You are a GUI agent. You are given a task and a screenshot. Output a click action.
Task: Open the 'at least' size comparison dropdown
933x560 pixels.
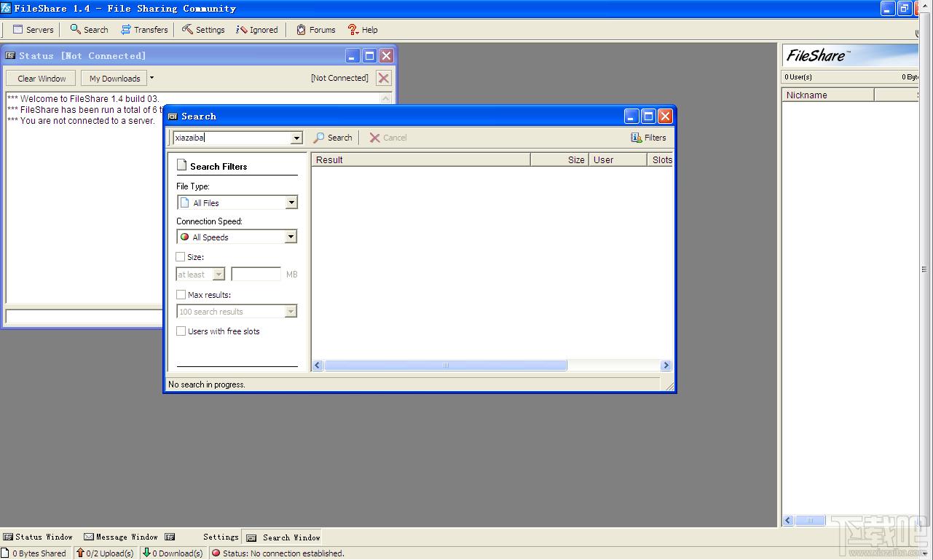tap(200, 275)
